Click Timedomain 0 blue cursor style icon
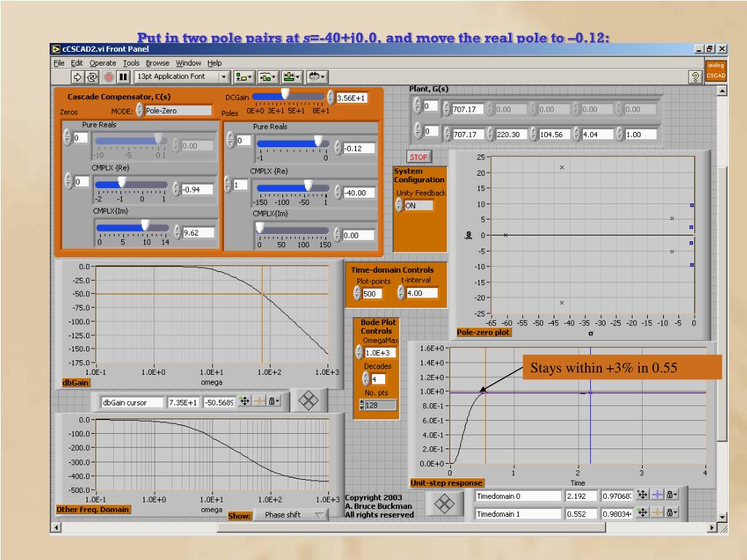This screenshot has width=747, height=560. 657,495
